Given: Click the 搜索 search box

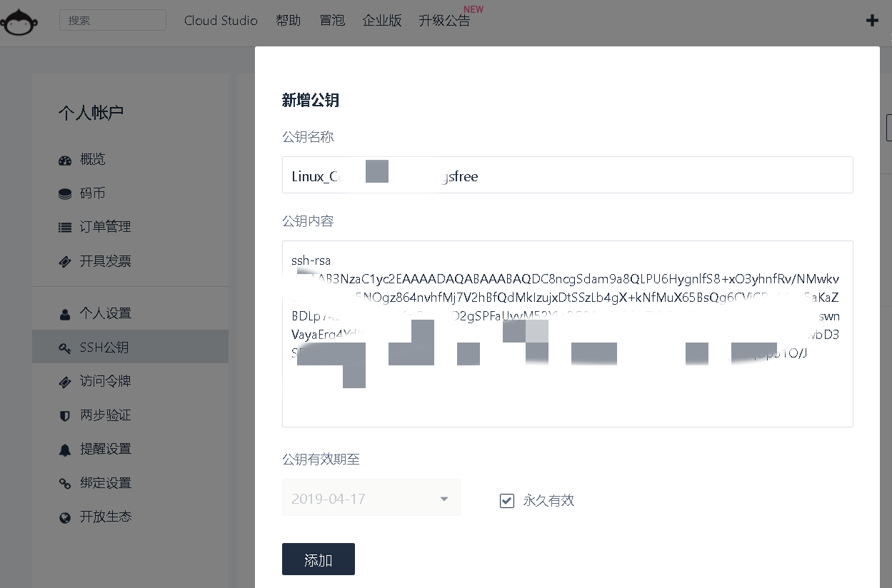Looking at the screenshot, I should (113, 21).
